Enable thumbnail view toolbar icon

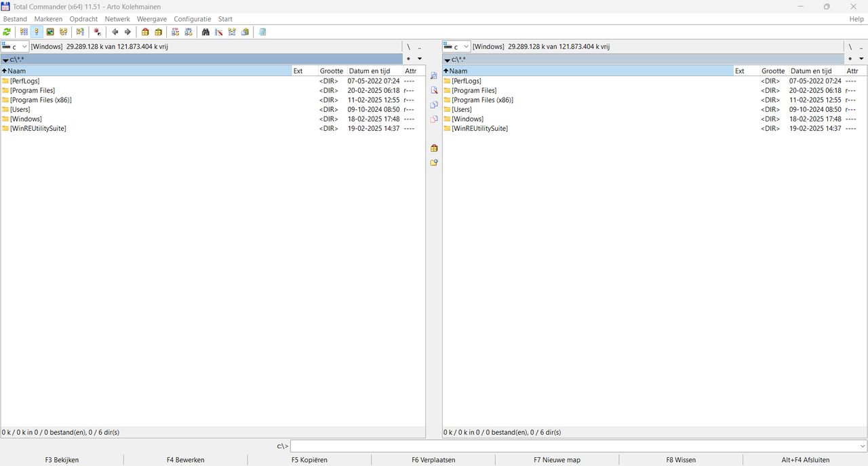tap(50, 32)
